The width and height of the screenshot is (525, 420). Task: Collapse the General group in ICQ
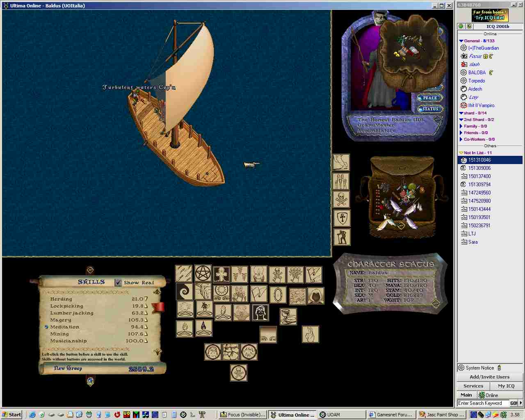point(461,41)
